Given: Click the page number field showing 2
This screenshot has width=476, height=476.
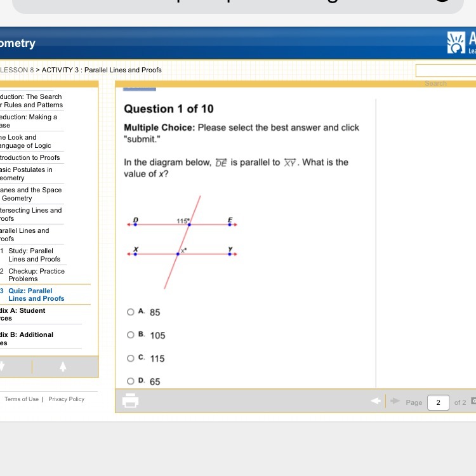Looking at the screenshot, I should click(438, 402).
